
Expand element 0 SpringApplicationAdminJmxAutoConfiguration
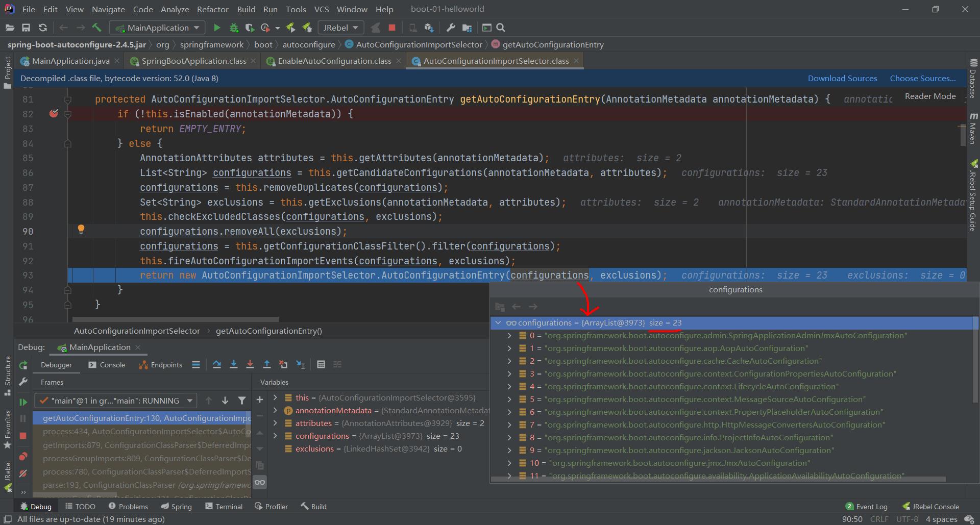click(509, 335)
